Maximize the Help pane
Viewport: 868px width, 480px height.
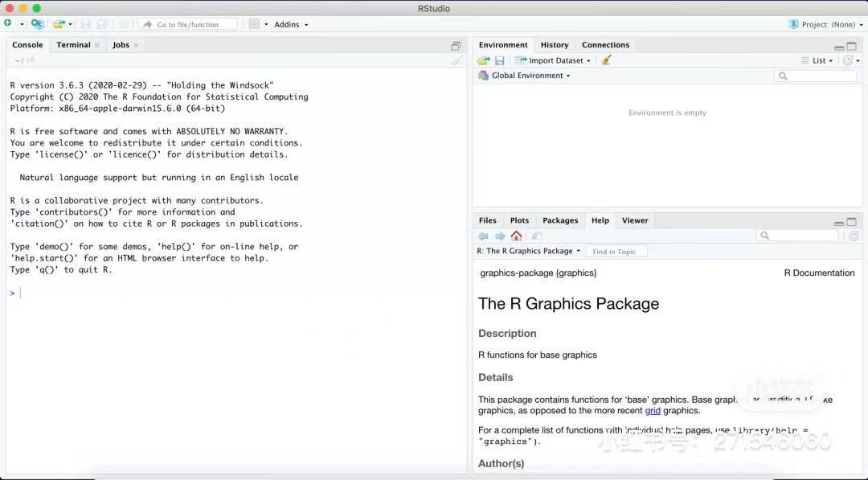pos(851,222)
